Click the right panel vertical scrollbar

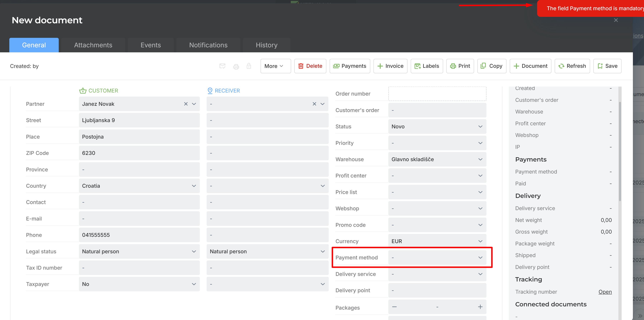coord(620,151)
